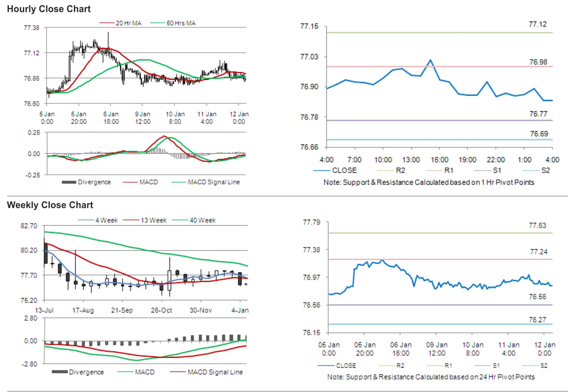Click the "Hourly Close Chart" heading
Viewport: 568px width, 392px height.
click(49, 9)
